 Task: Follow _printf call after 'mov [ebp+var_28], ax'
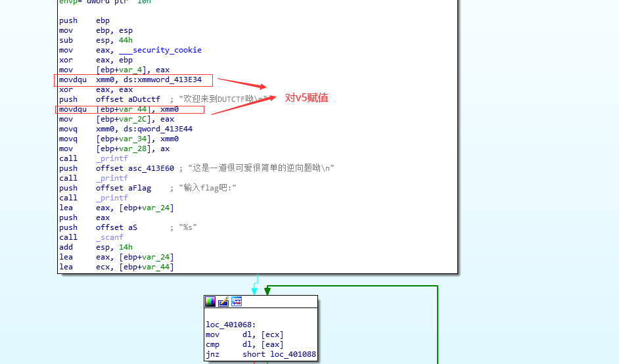point(112,158)
